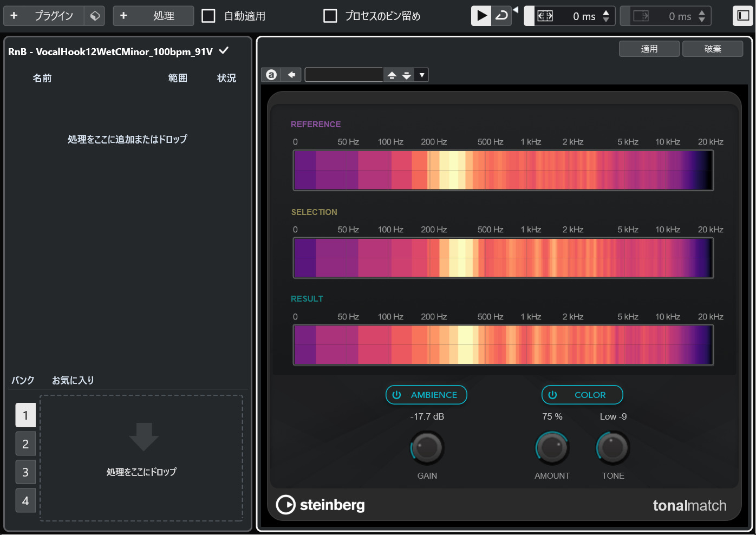Click the 破棄 discard button
The height and width of the screenshot is (535, 756).
(x=713, y=49)
